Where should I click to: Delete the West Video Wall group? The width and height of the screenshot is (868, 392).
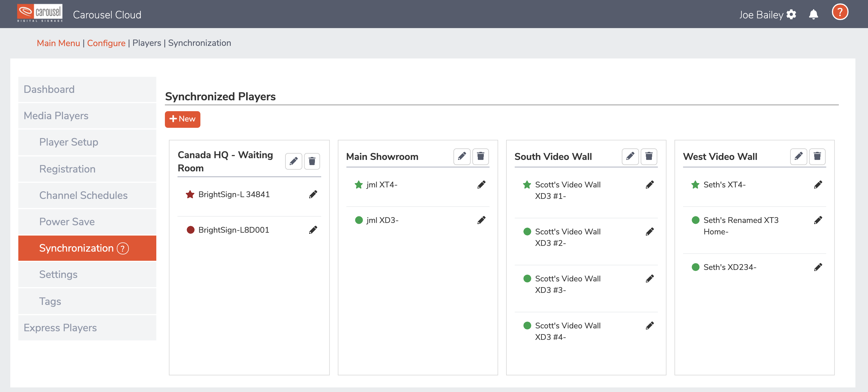817,156
